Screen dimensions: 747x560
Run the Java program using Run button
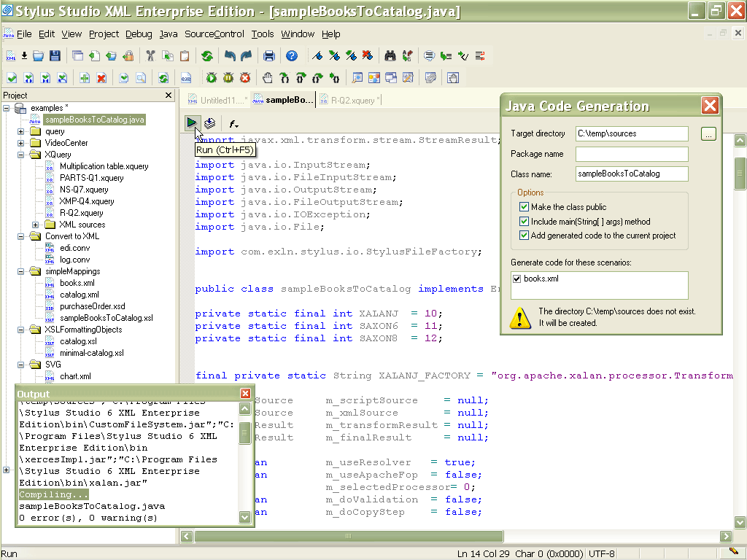click(193, 122)
